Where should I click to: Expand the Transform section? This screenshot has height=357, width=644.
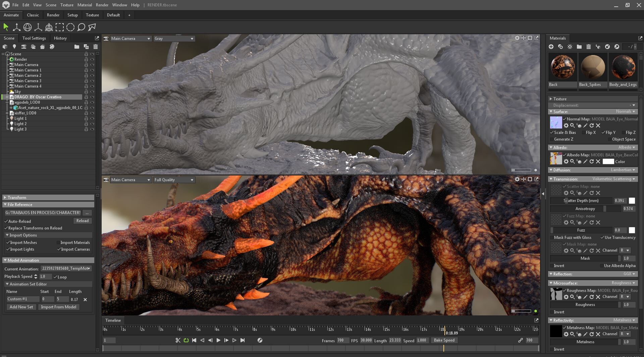coord(17,198)
